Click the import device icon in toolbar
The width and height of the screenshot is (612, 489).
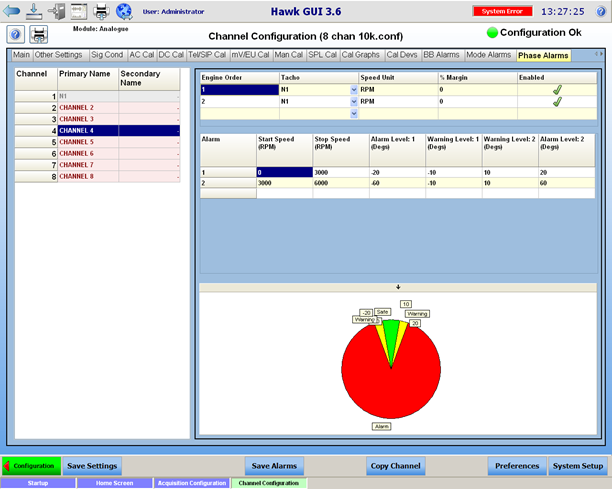[x=57, y=11]
